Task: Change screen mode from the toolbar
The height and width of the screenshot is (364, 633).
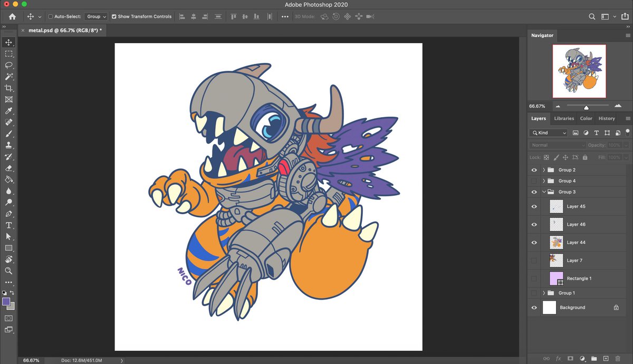Action: [8, 330]
